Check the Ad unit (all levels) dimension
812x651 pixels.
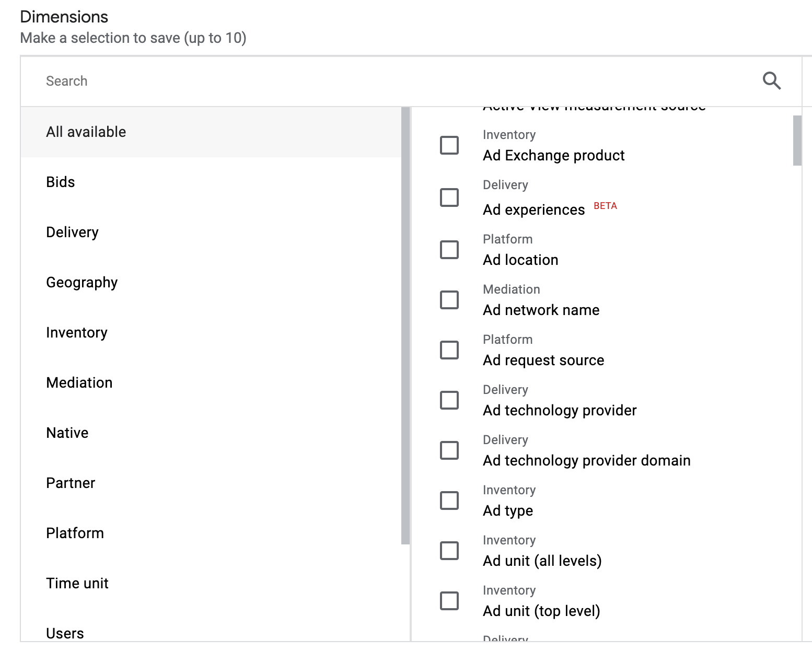point(449,551)
